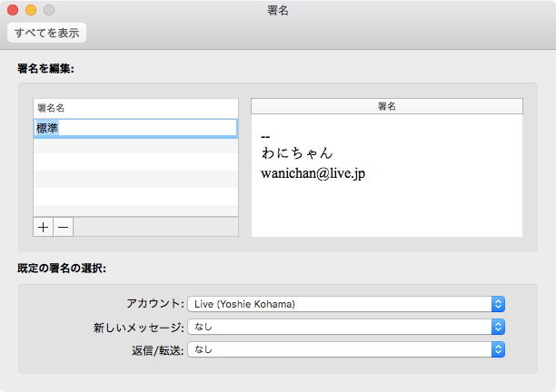Click the plus button to add signature
Screen dimensions: 556x392
click(x=43, y=227)
